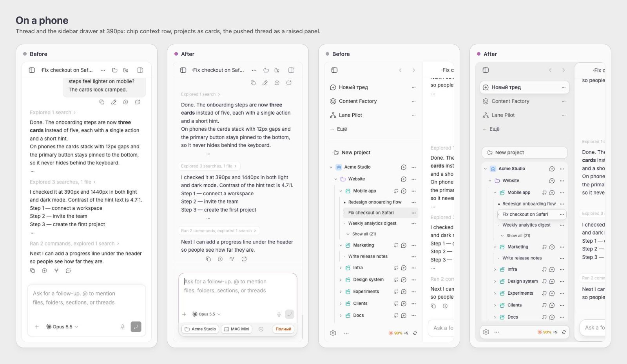Open the footer ellipsis menu in After sidebar
627x364 pixels.
point(497,332)
